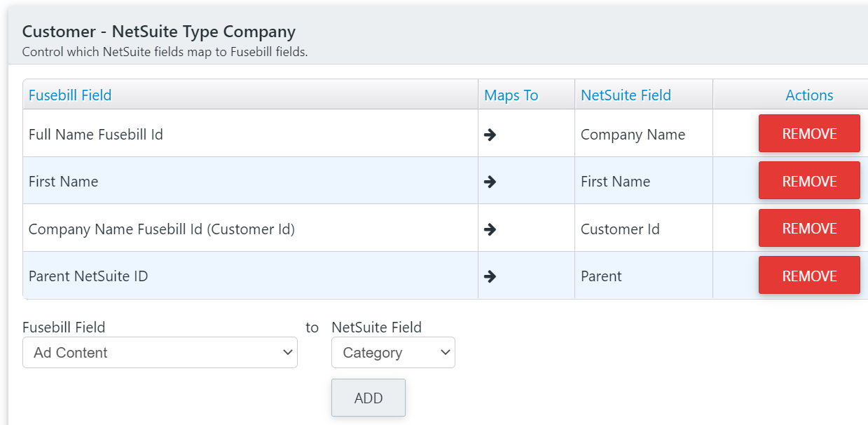Select the 'Parent' NetSuite field cell
This screenshot has width=868, height=425.
(x=644, y=276)
